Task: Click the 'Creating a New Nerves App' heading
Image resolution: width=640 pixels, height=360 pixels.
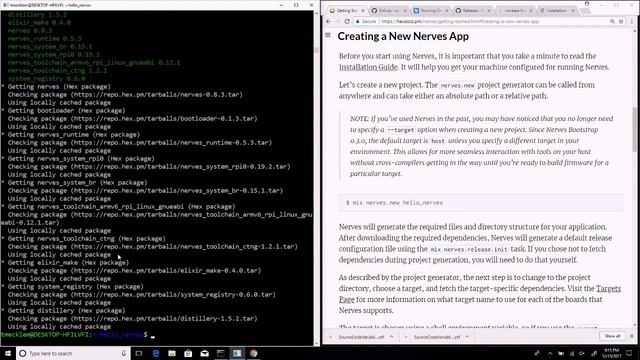Action: click(x=403, y=36)
